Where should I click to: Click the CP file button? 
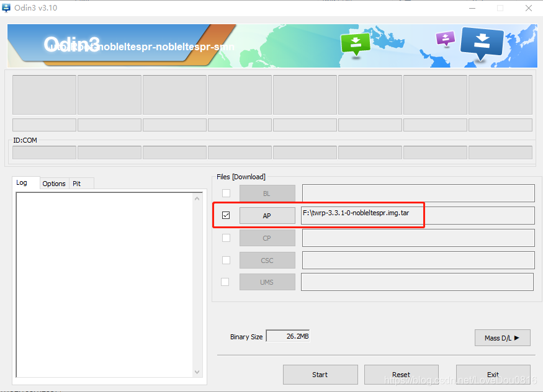[x=267, y=238]
